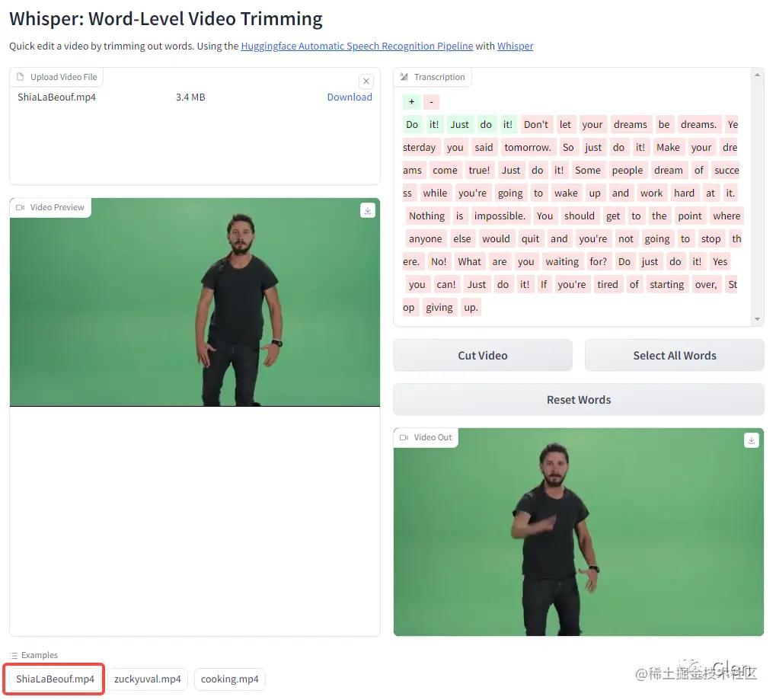Select the word 'tired'
The height and width of the screenshot is (700, 776).
(x=607, y=284)
